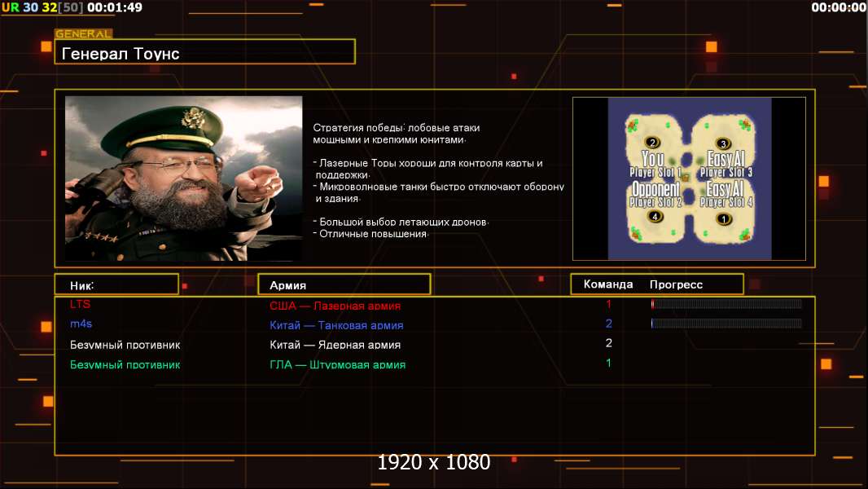Image resolution: width=868 pixels, height=489 pixels.
Task: Click the GENERAL tag above the title
Action: (x=84, y=33)
